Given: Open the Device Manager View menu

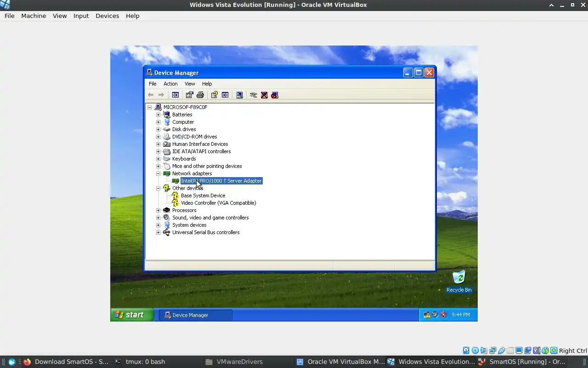Looking at the screenshot, I should [190, 84].
